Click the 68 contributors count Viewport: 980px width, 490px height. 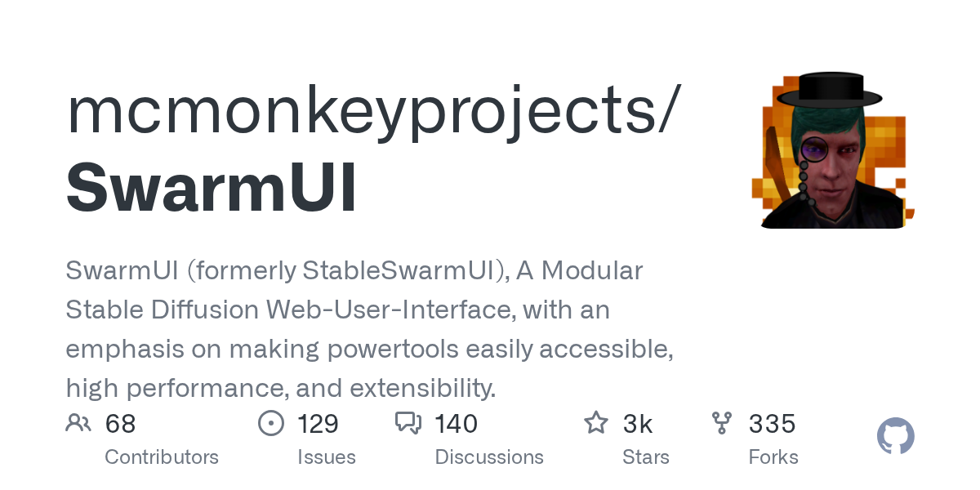click(120, 424)
